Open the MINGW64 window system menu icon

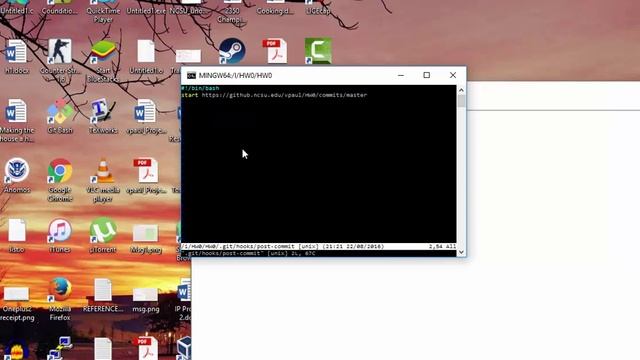click(x=191, y=76)
